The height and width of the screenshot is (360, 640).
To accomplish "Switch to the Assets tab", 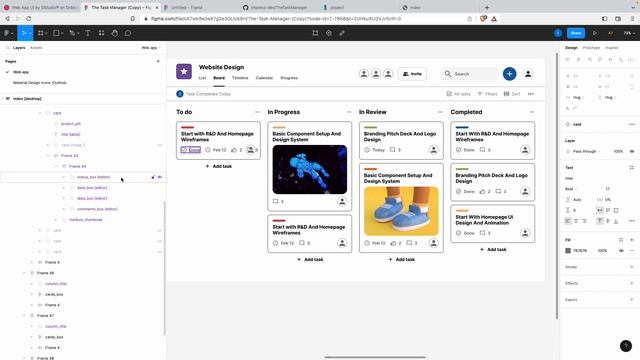I will tap(36, 48).
